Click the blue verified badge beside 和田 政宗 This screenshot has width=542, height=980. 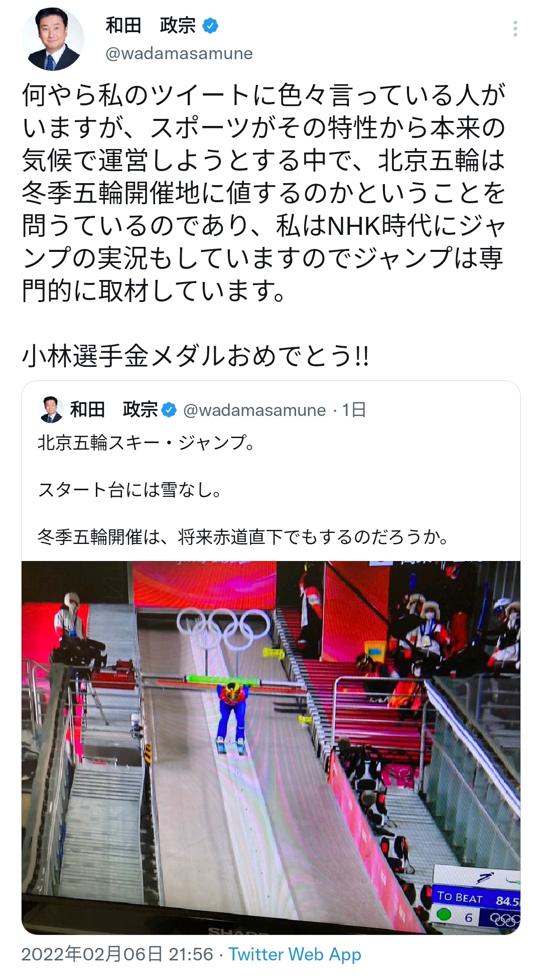(x=210, y=26)
